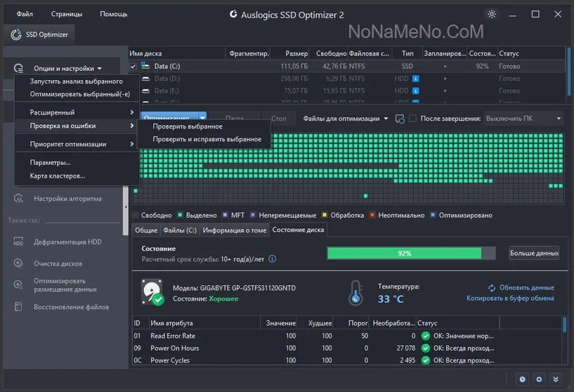Click the info icon beside estimated service life
The width and height of the screenshot is (574, 392).
(x=273, y=259)
